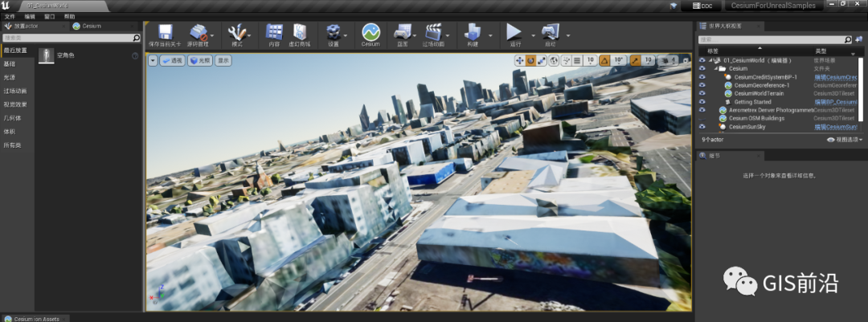Open rotation snap 10° value dropdown
The height and width of the screenshot is (322, 868).
620,61
